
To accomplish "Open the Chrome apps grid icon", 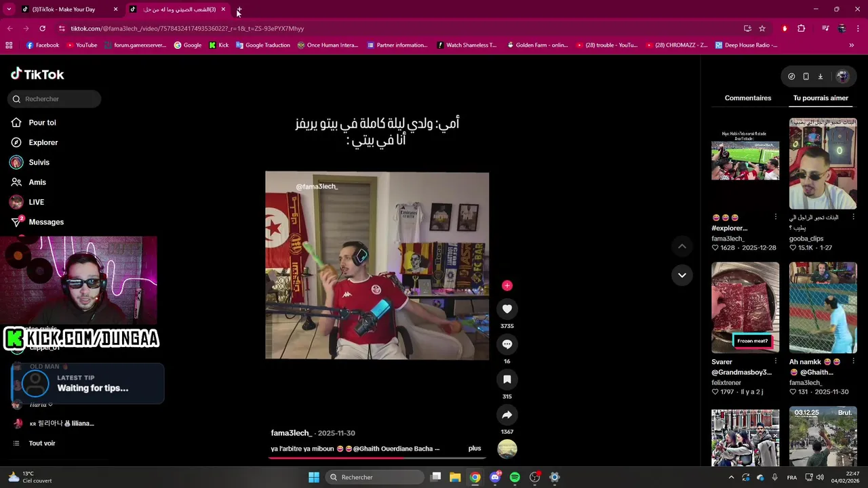I will coord(9,45).
